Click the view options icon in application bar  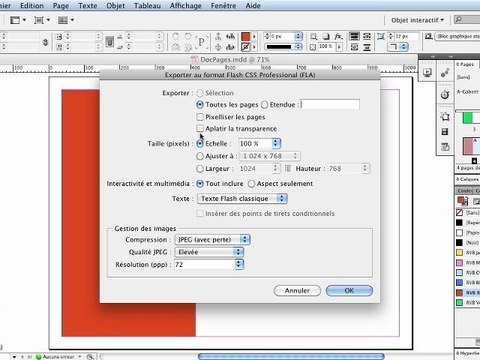click(x=15, y=20)
